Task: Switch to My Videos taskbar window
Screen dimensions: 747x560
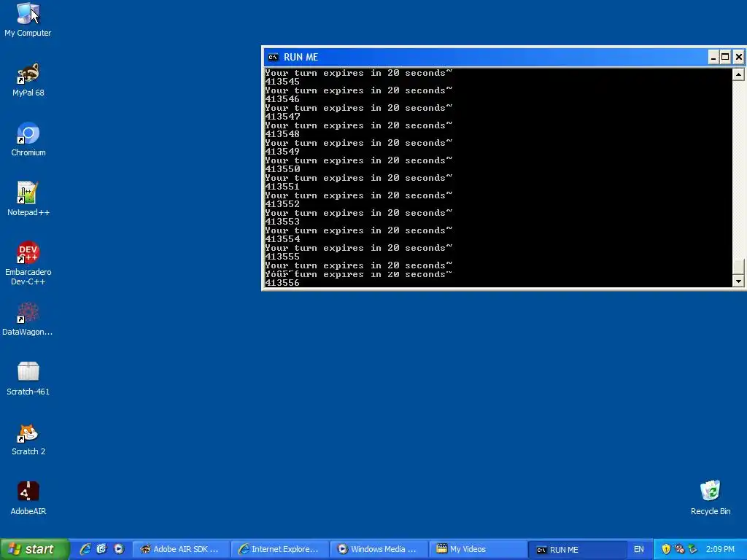Action: click(x=478, y=549)
